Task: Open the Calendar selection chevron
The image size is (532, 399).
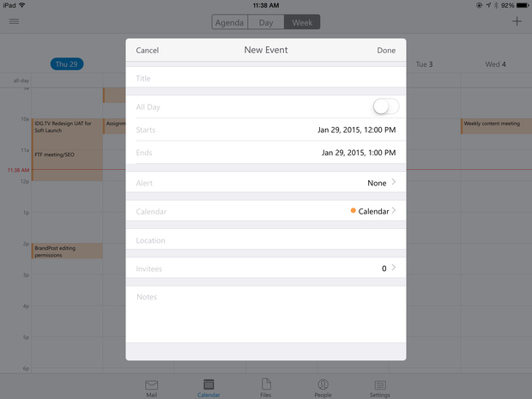Action: tap(394, 210)
